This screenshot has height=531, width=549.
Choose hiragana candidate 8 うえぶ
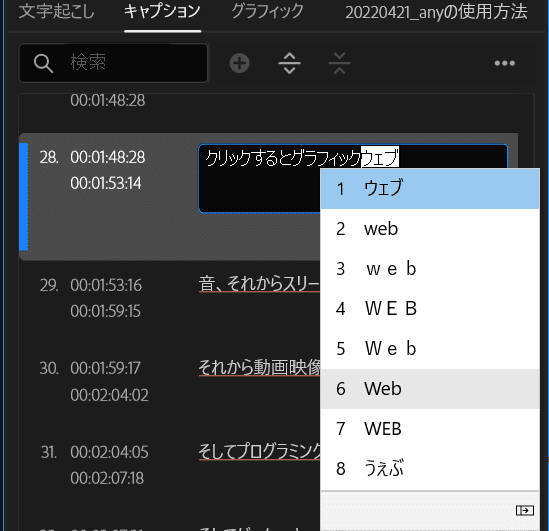coord(430,469)
